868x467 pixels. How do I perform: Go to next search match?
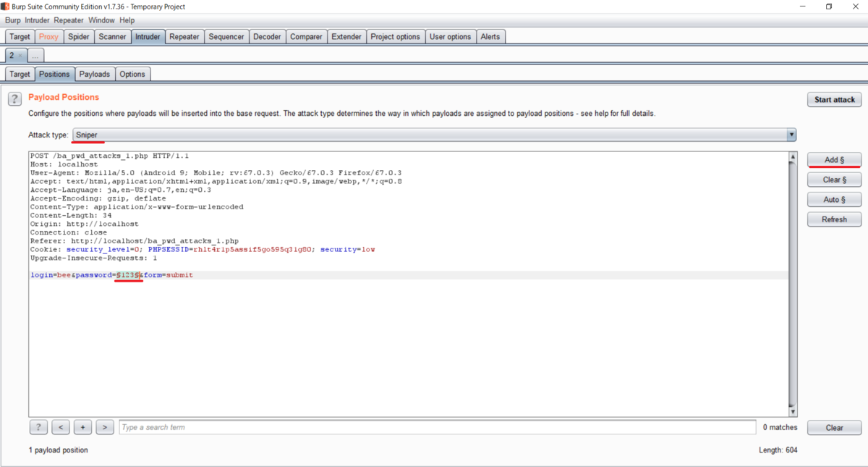click(105, 427)
